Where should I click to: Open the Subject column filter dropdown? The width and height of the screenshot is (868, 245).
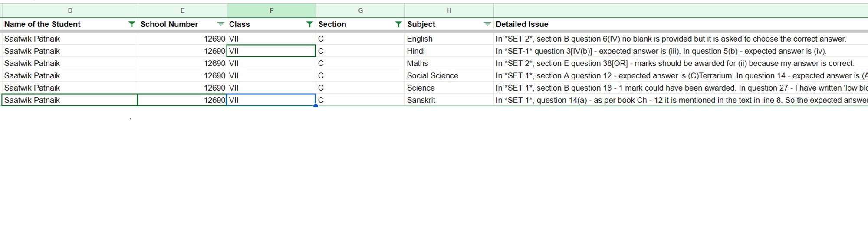click(487, 24)
